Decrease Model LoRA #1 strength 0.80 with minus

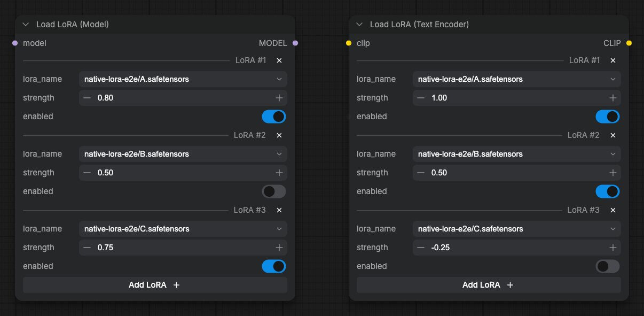point(87,98)
